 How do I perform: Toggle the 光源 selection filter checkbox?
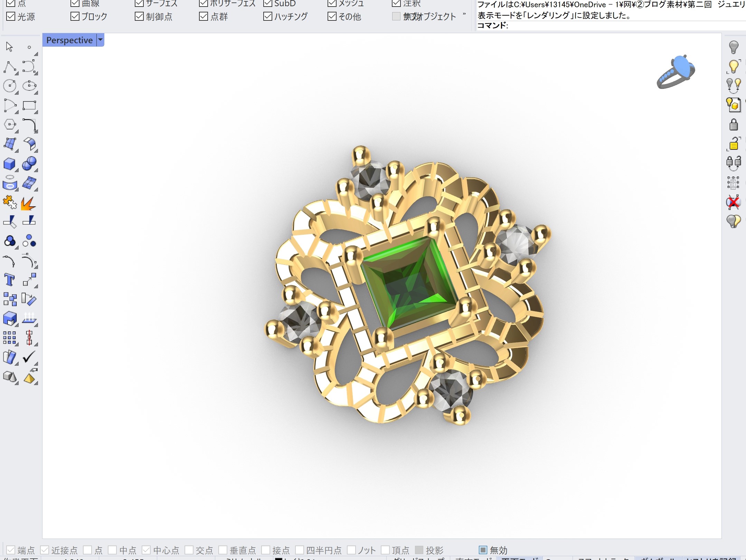(11, 16)
